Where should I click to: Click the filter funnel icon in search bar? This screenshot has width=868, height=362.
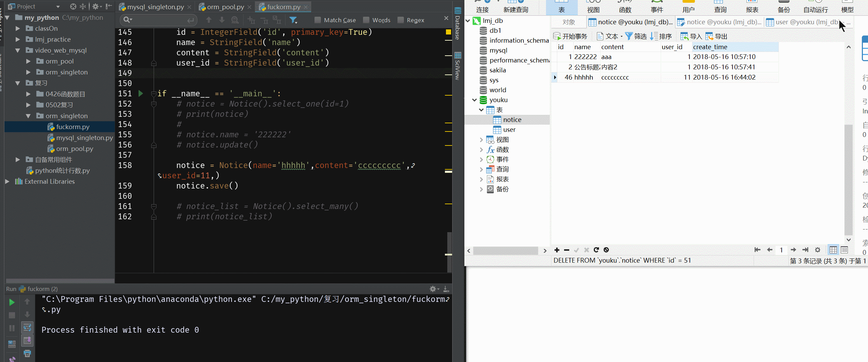coord(293,20)
